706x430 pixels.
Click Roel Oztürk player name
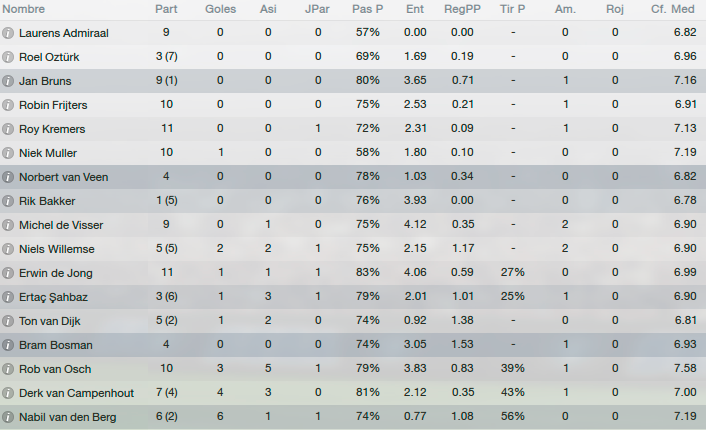[x=49, y=57]
